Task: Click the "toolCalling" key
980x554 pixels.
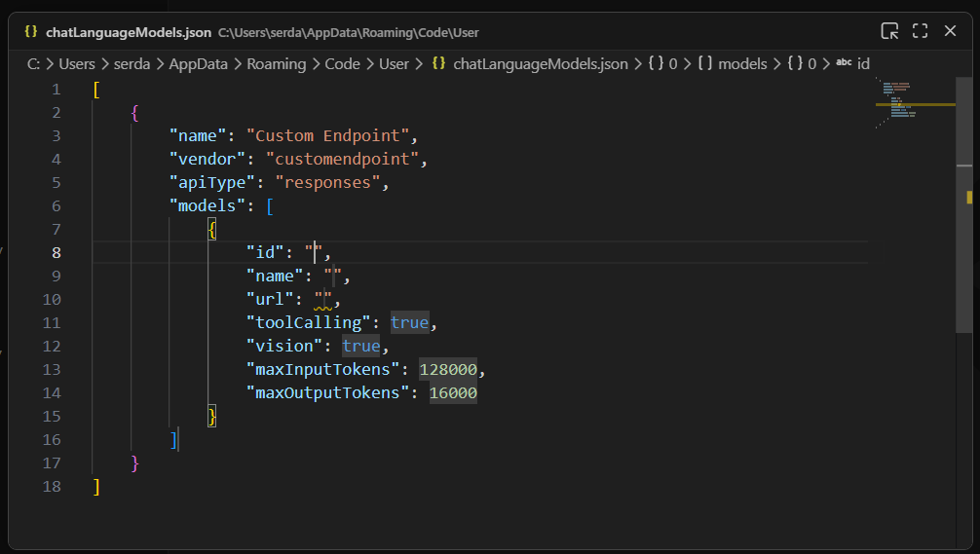Action: coord(309,322)
